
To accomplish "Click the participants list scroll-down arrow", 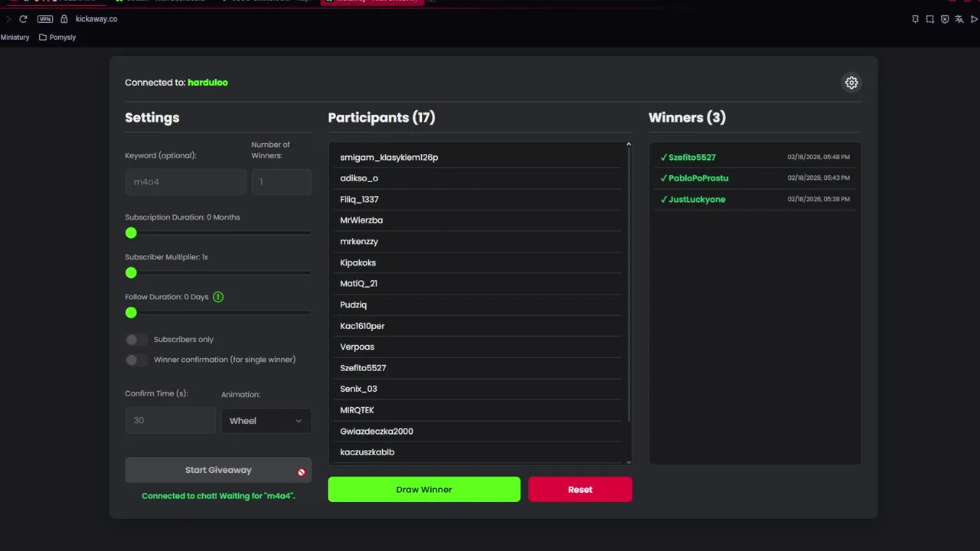I will click(x=629, y=461).
